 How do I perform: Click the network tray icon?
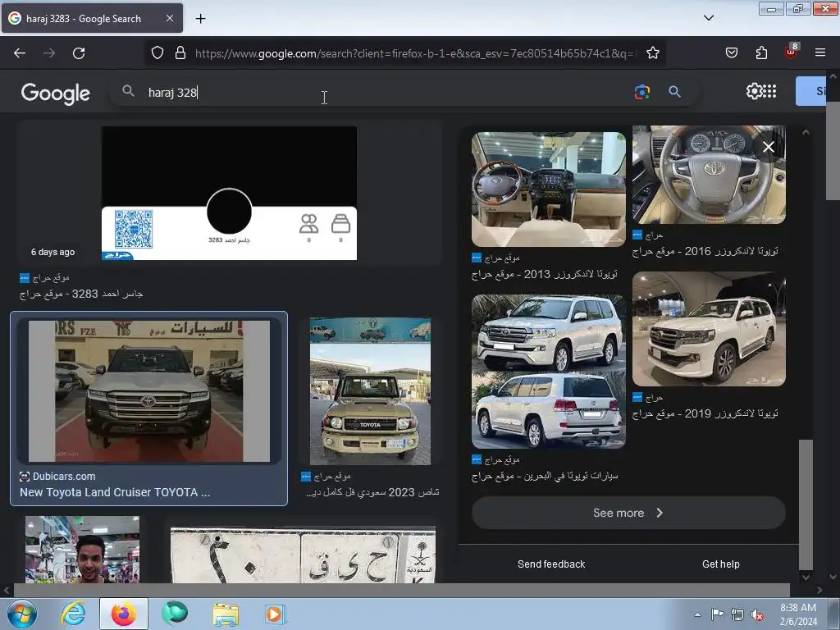pyautogui.click(x=737, y=614)
